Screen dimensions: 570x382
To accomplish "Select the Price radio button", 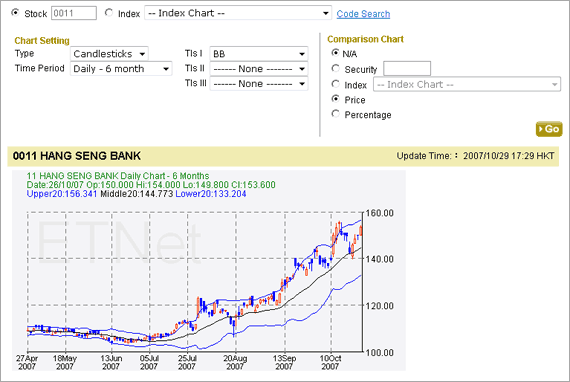I will (335, 99).
